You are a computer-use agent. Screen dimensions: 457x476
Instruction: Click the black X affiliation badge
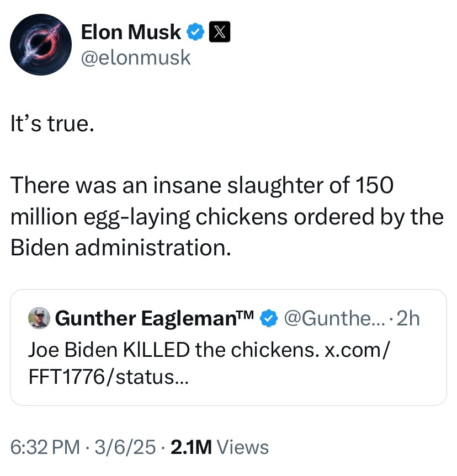click(219, 33)
